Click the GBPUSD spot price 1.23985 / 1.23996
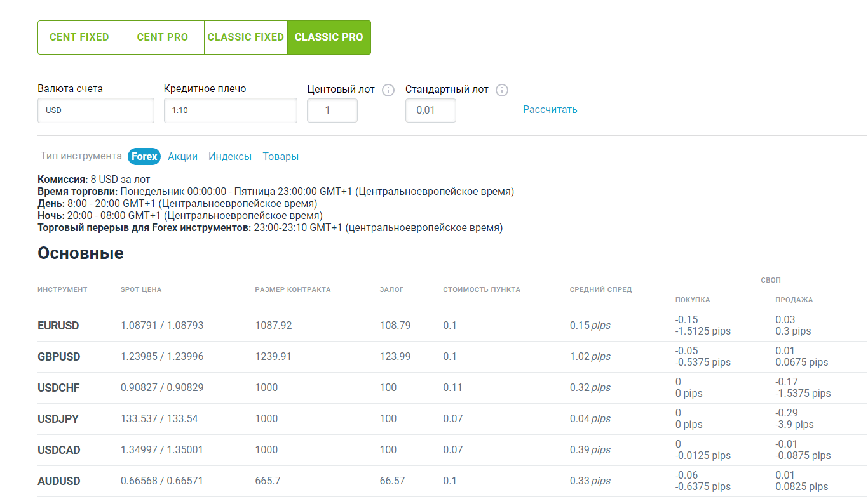868x499 pixels. (162, 357)
